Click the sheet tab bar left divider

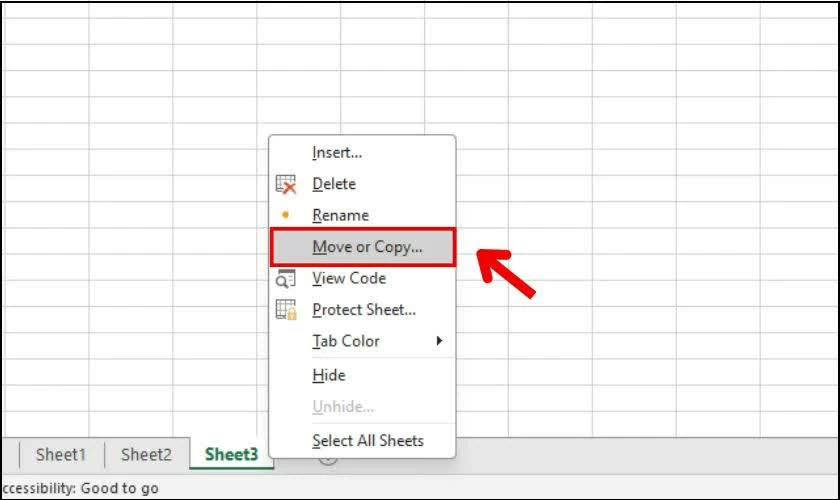[19, 455]
